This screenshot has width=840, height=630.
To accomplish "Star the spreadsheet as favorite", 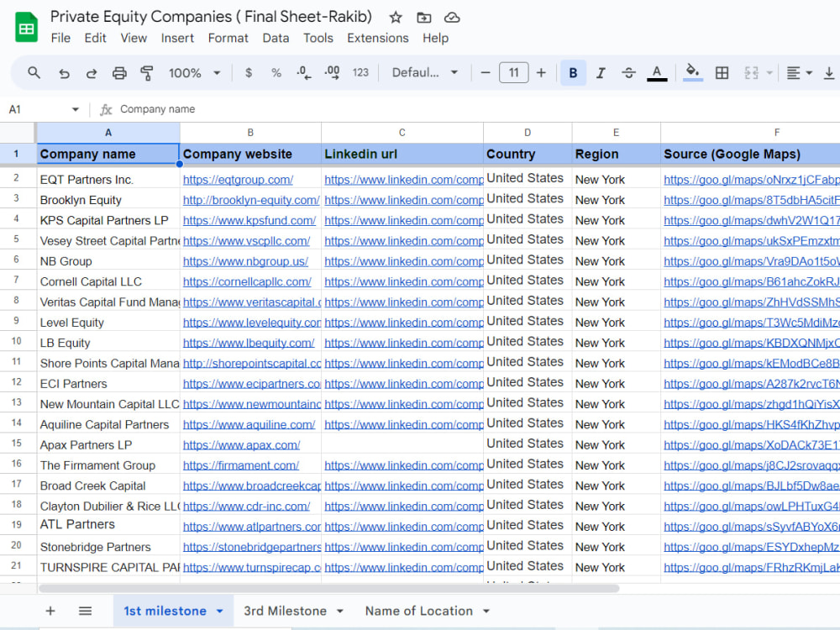I will [x=395, y=16].
